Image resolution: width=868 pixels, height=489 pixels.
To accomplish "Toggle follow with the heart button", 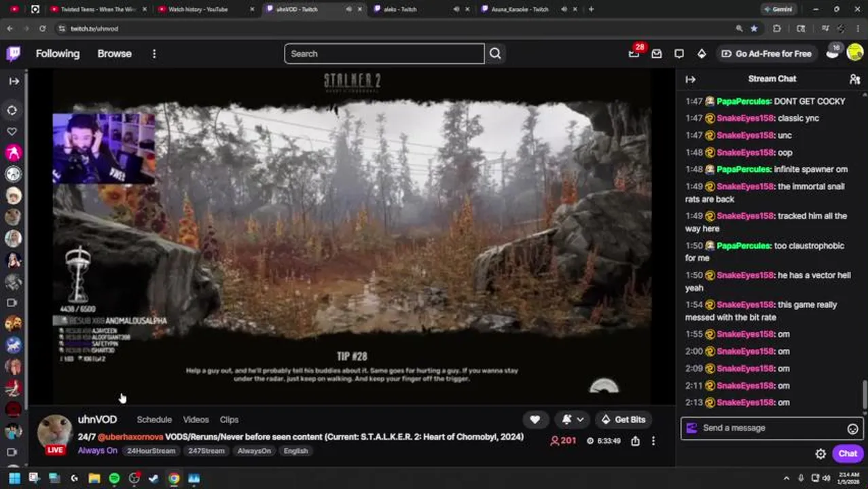I will pos(535,420).
